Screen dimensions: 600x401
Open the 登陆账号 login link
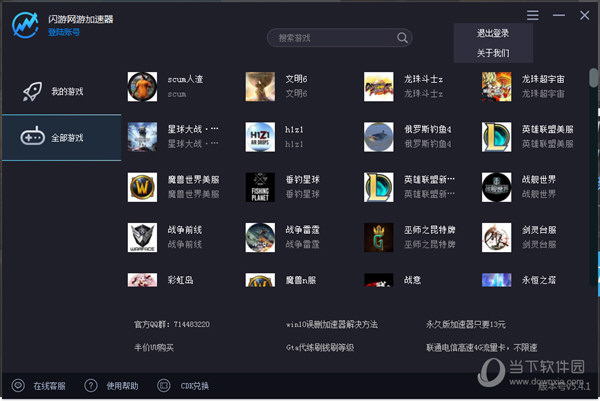click(x=64, y=32)
